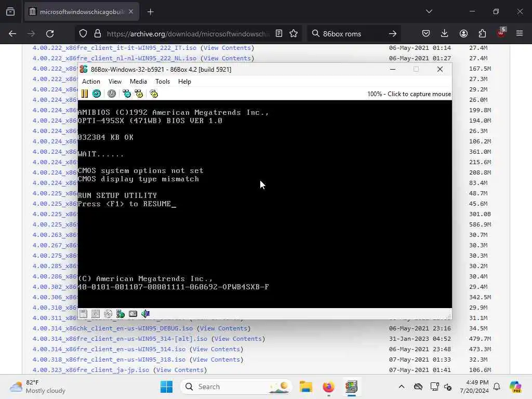Send Ctrl+Alt+Del via 86Box toolbar
Screen dimensions: 532x399
[127, 94]
